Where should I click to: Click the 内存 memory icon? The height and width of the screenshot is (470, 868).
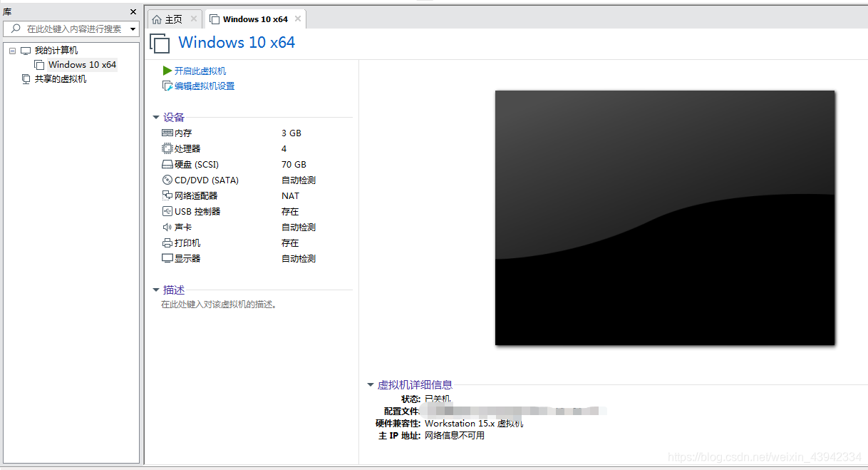tap(167, 133)
